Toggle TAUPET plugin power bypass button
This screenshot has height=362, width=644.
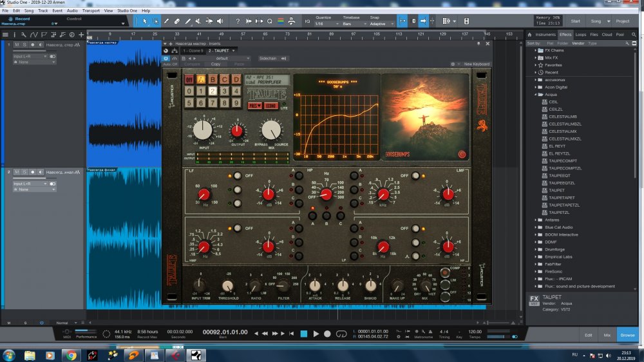(x=166, y=59)
